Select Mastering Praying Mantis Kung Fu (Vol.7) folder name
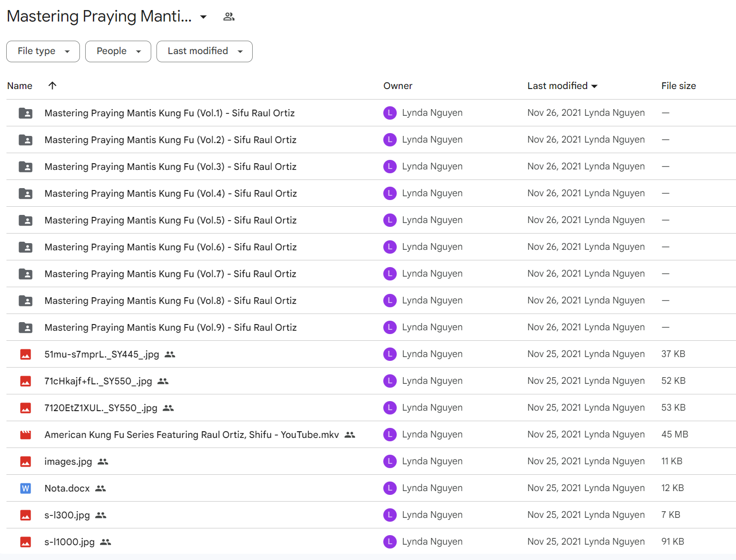The height and width of the screenshot is (560, 736). click(x=170, y=274)
